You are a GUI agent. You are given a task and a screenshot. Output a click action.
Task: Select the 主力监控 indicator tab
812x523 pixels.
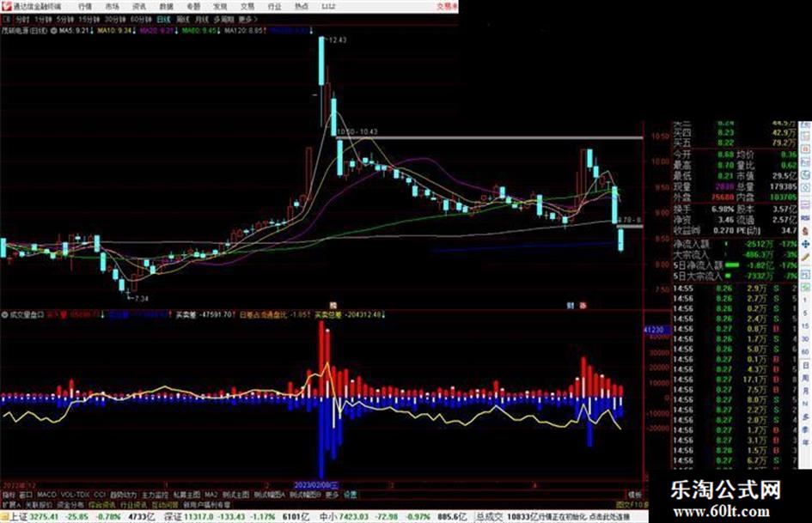[x=155, y=495]
